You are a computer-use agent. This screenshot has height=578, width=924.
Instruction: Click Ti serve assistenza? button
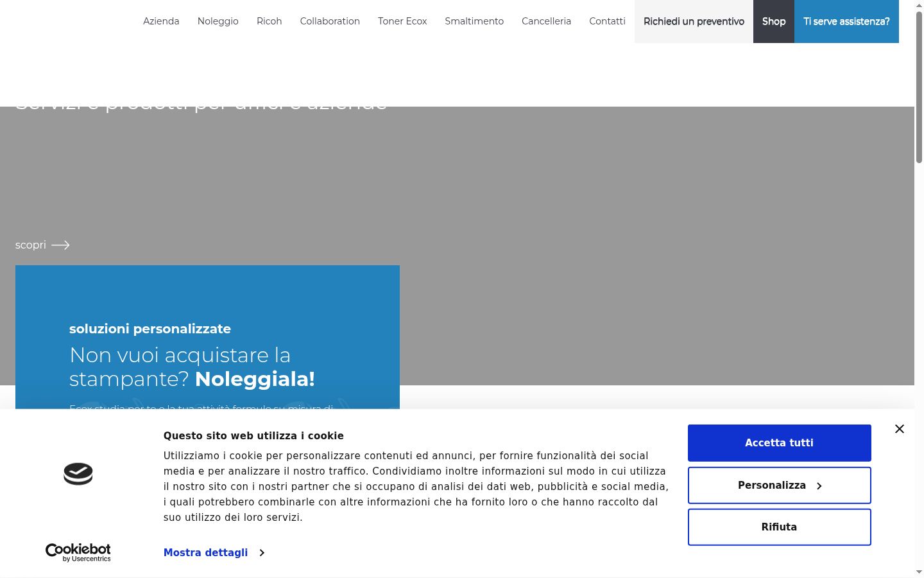click(x=846, y=22)
